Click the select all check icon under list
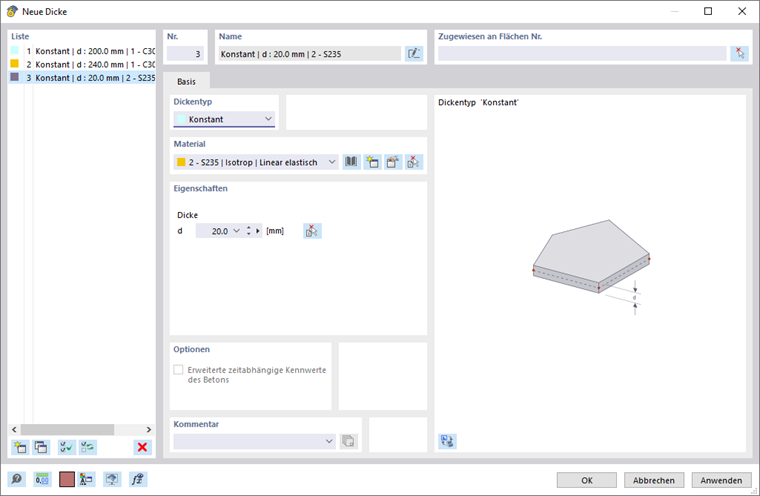Viewport: 760px width, 496px height. 66,447
